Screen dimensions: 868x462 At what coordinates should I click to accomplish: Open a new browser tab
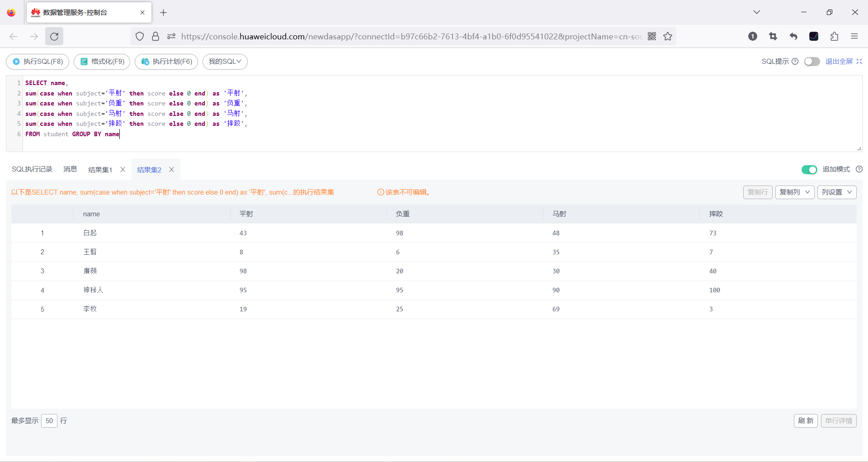tap(164, 13)
